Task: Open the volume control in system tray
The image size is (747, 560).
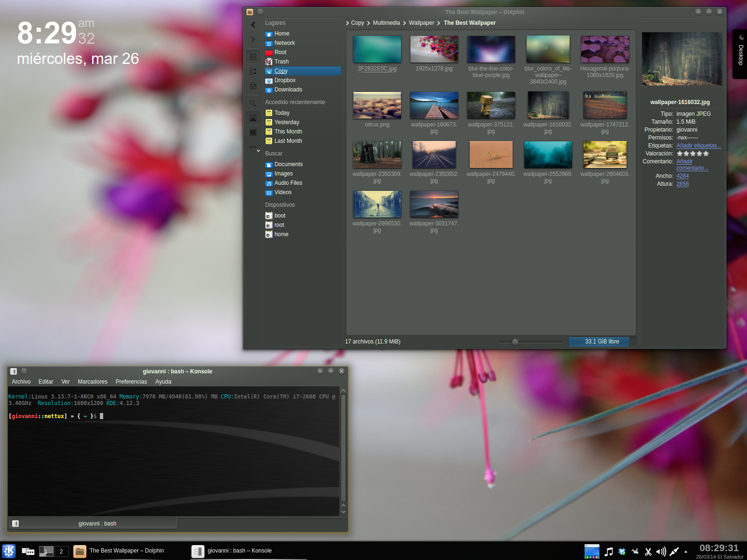Action: (x=661, y=552)
